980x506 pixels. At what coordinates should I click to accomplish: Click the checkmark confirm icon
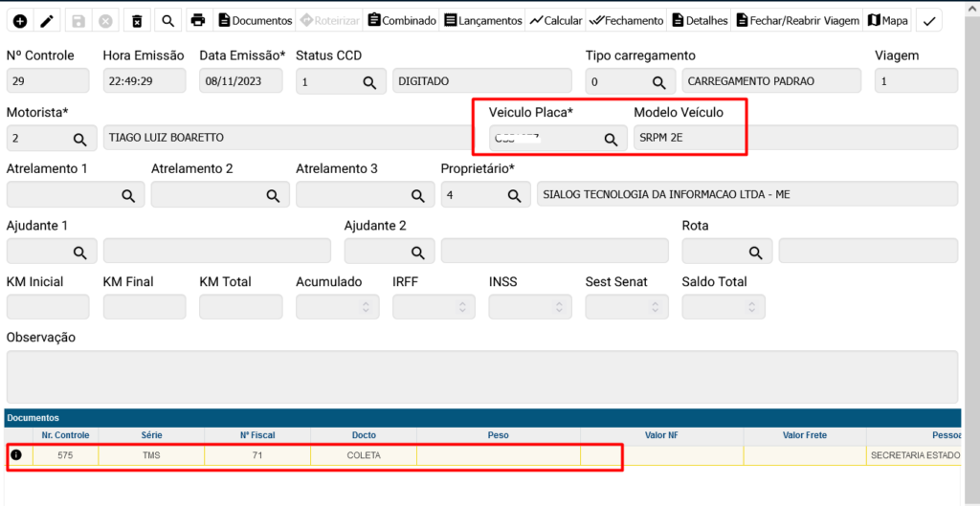tap(928, 20)
